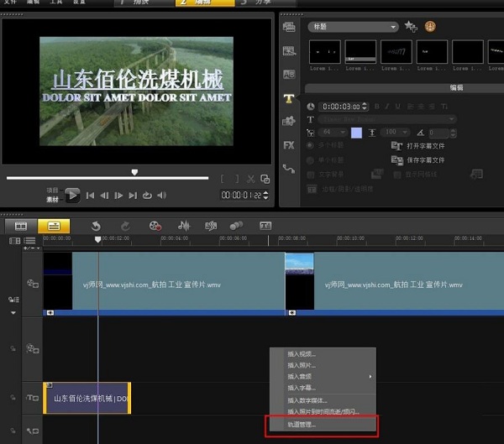
Task: Toggle mute on second video clip audio
Action: pos(291,312)
